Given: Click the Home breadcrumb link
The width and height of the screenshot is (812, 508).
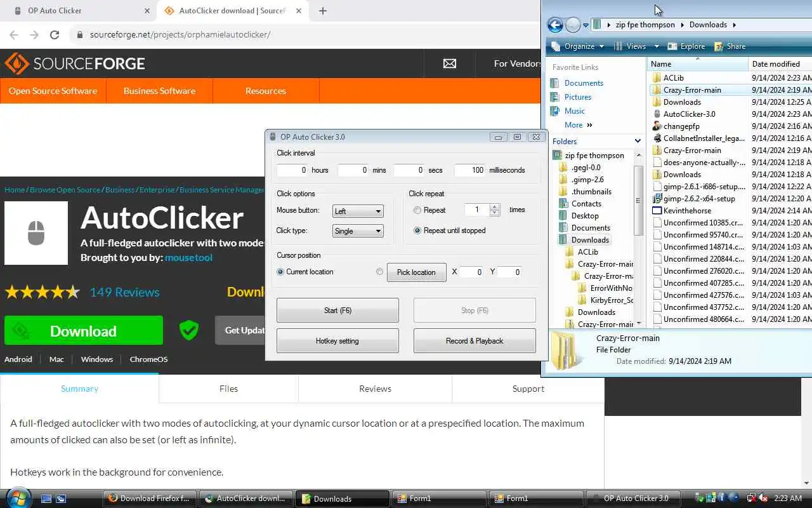Looking at the screenshot, I should pos(15,189).
